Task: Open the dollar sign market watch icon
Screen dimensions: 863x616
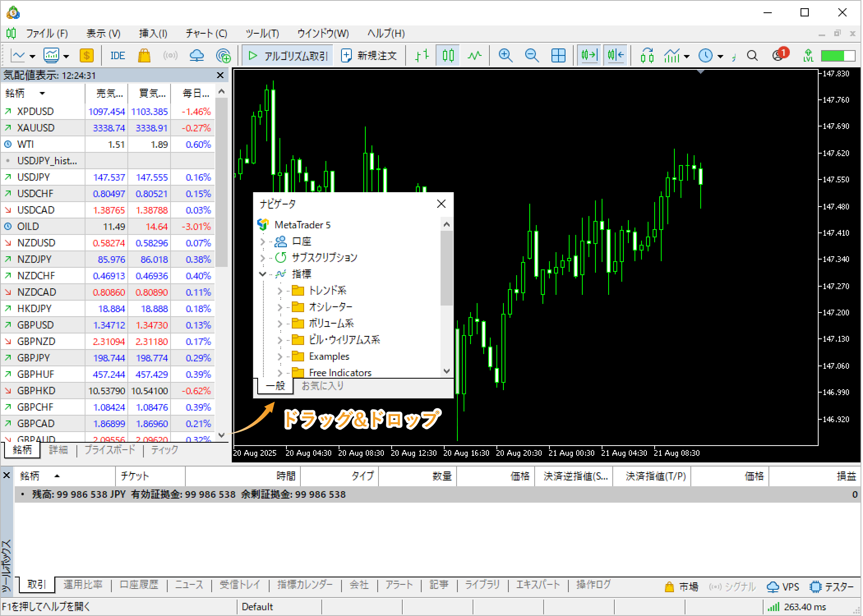Action: pyautogui.click(x=86, y=55)
